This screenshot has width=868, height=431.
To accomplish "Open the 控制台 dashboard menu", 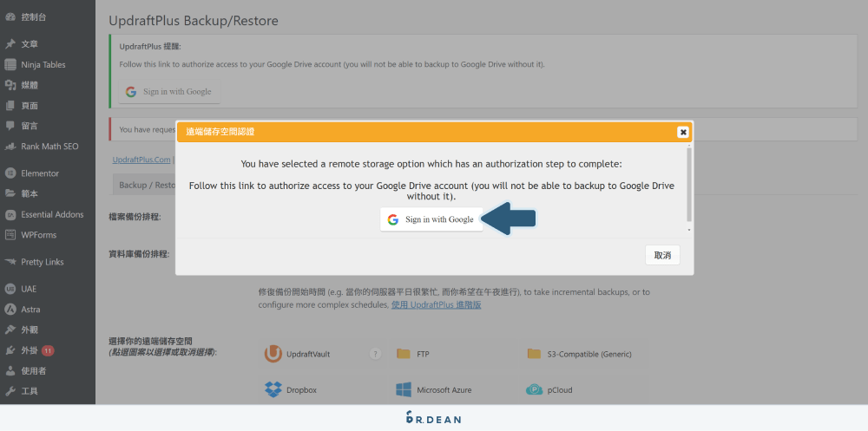I will pos(33,17).
